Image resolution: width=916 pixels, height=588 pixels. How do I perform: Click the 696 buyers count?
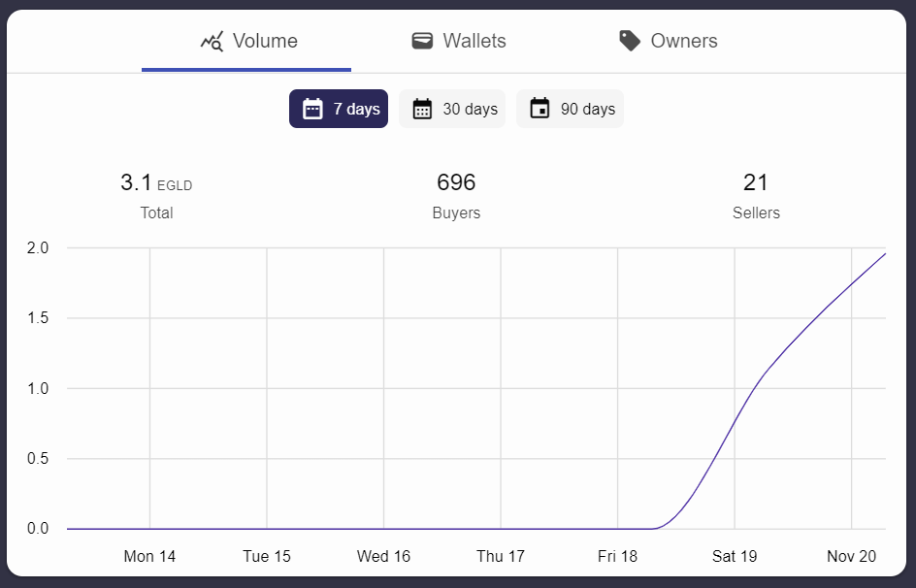click(456, 182)
